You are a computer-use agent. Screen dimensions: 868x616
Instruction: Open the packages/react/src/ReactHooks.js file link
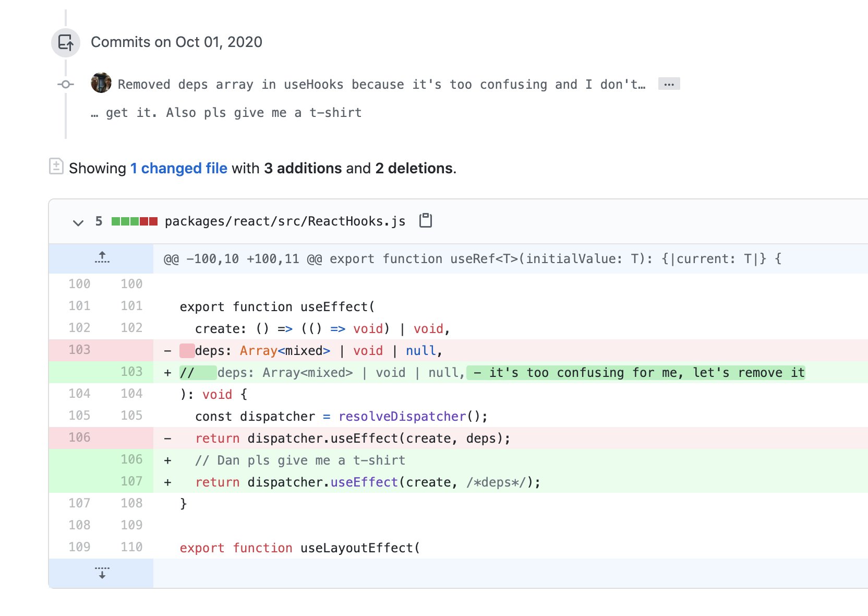tap(285, 221)
